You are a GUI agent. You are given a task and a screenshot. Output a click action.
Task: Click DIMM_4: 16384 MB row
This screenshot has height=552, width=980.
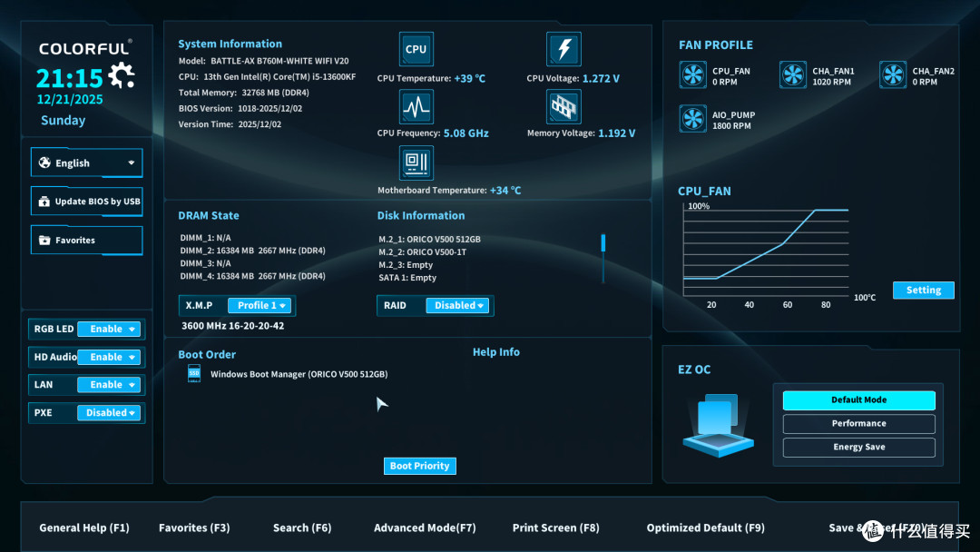coord(252,276)
